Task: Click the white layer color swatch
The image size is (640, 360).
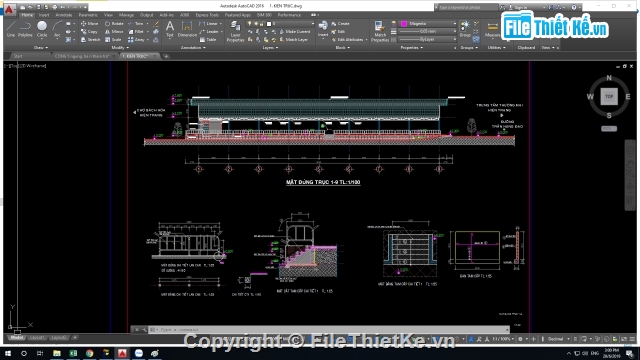Action: click(x=269, y=24)
